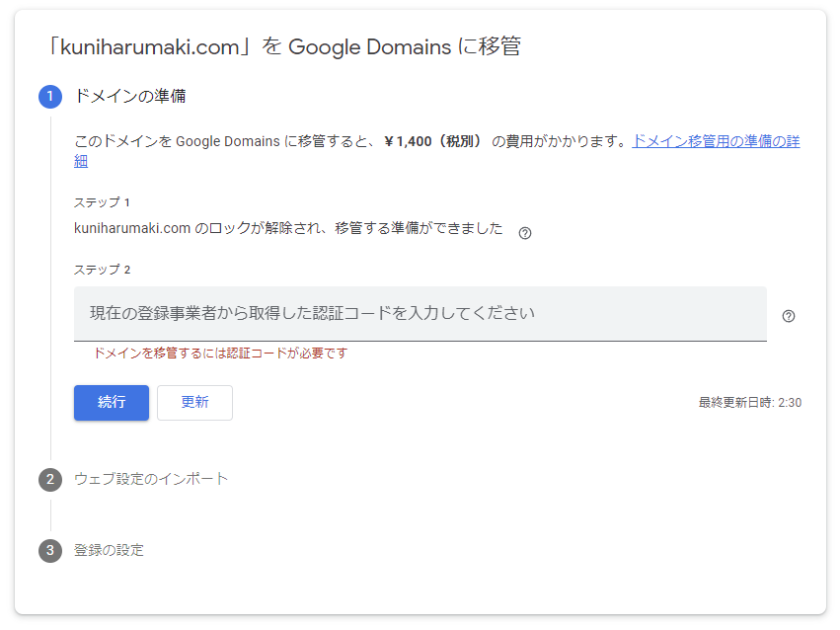Image resolution: width=840 pixels, height=630 pixels.
Task: Select the ドメインの準備 step heading
Action: coord(130,97)
